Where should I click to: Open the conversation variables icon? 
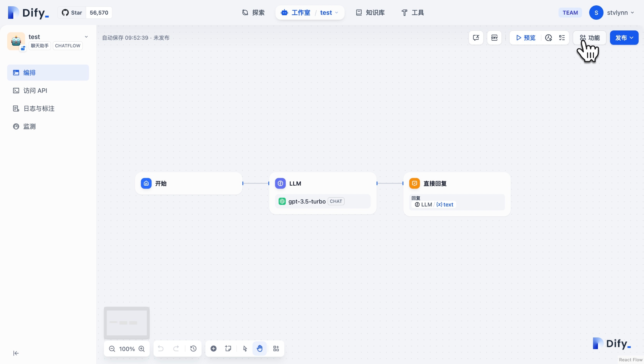476,38
